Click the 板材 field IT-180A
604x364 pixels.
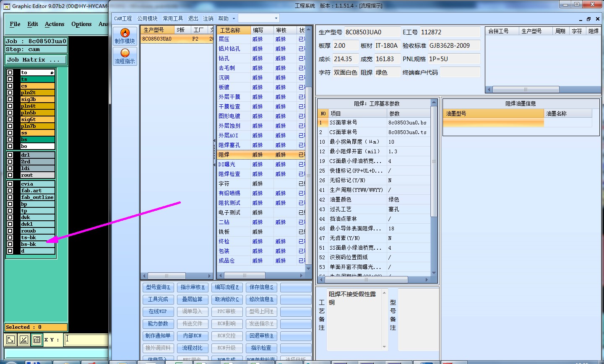pyautogui.click(x=387, y=46)
